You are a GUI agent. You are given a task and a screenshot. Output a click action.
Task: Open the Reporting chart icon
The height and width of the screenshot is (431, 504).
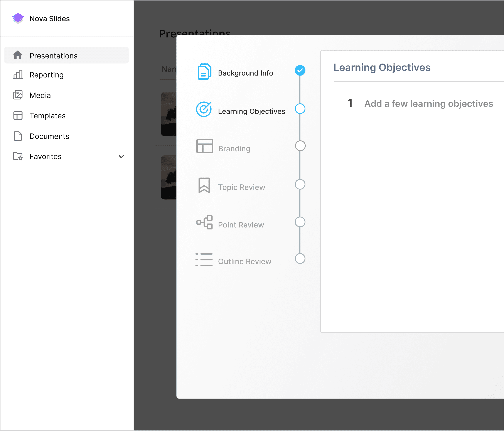[17, 75]
